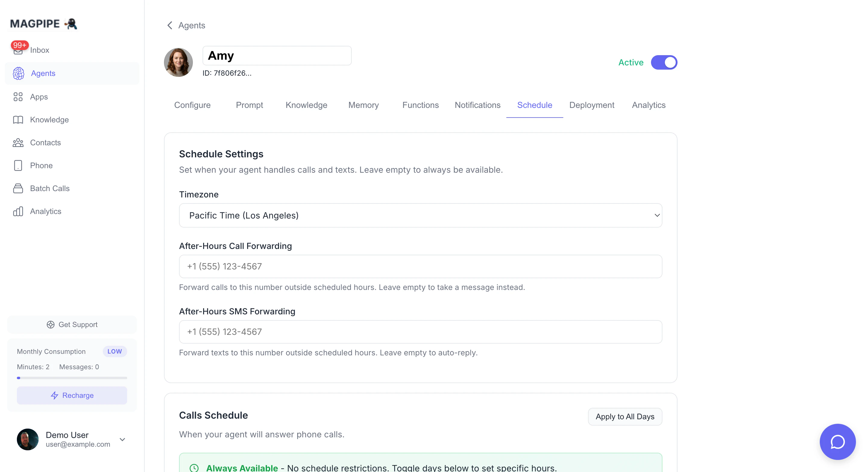Expand the Timezone dropdown
868x472 pixels.
(x=420, y=215)
